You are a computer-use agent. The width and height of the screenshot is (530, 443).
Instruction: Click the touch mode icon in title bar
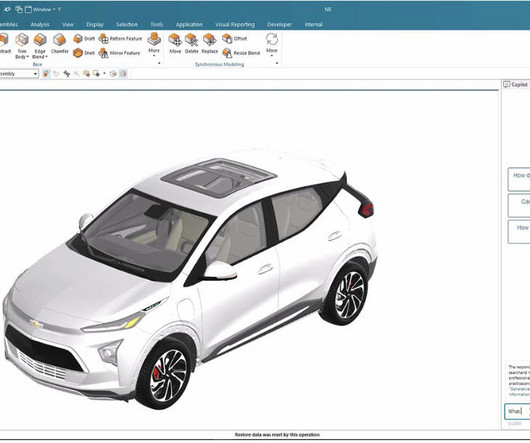coord(7,9)
